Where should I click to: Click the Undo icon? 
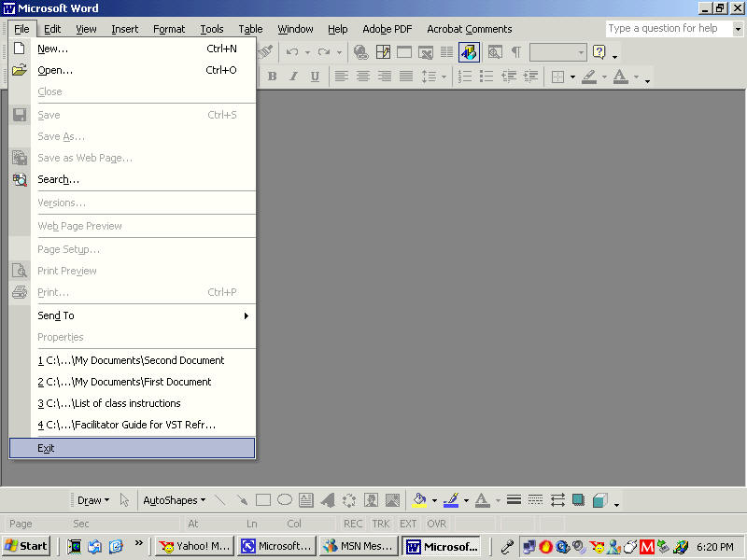292,52
